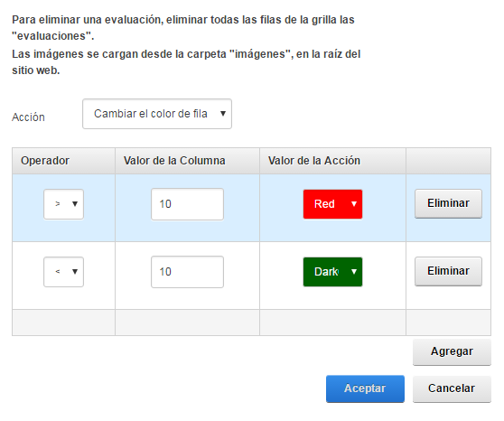Click Eliminar in the second row

point(448,271)
